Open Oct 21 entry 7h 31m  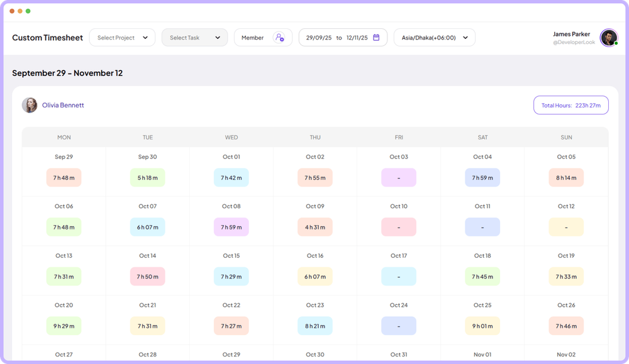tap(148, 326)
